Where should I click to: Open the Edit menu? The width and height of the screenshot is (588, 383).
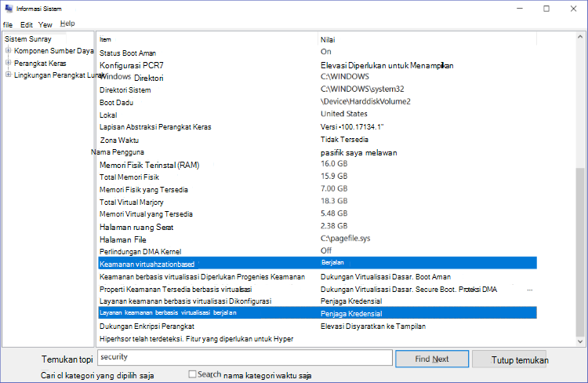26,25
